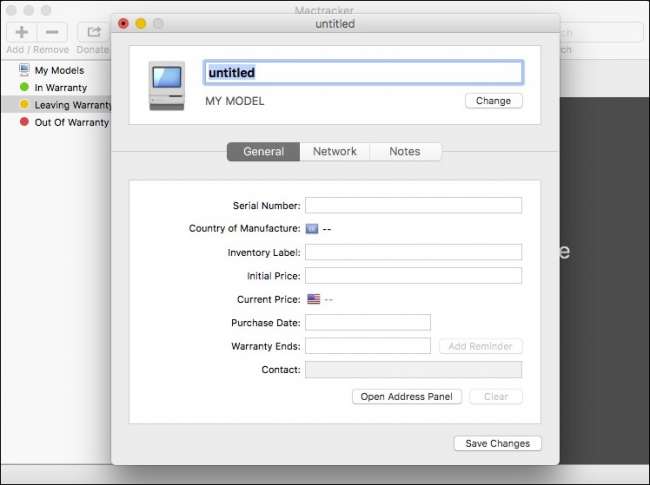650x485 pixels.
Task: Click the Country of Manufacture flag icon
Action: click(312, 229)
